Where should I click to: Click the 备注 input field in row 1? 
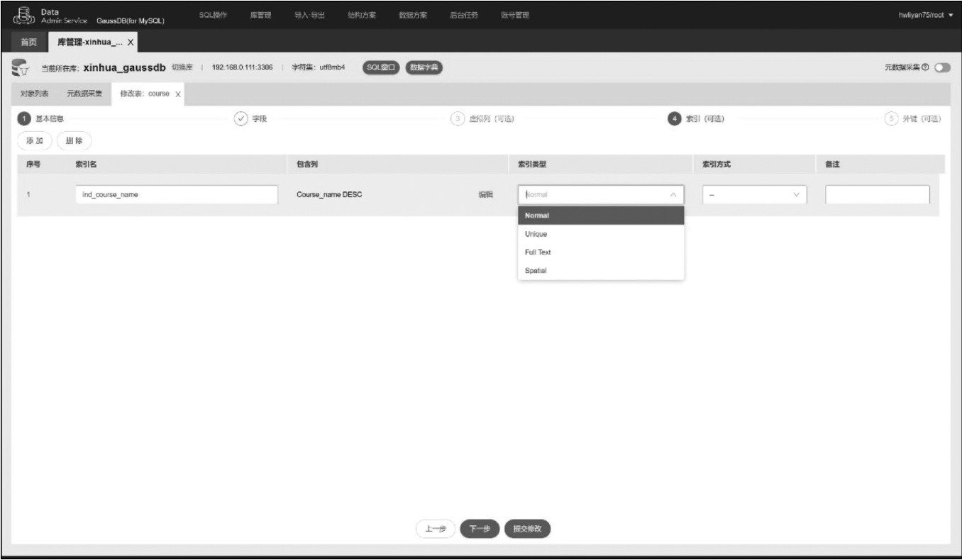coord(878,195)
